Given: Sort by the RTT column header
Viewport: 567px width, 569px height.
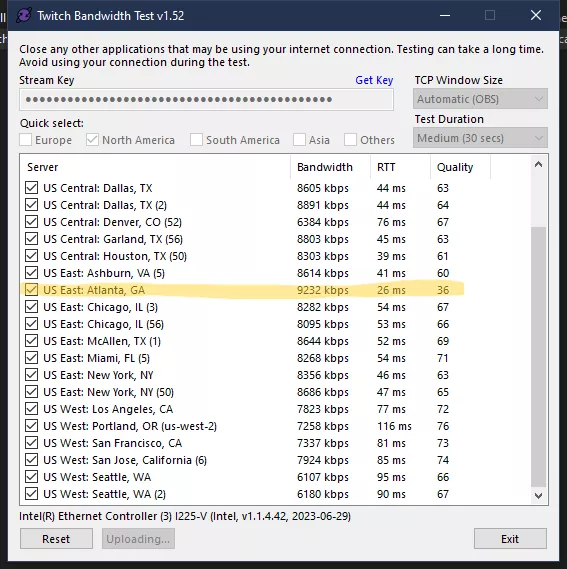Looking at the screenshot, I should [x=400, y=167].
